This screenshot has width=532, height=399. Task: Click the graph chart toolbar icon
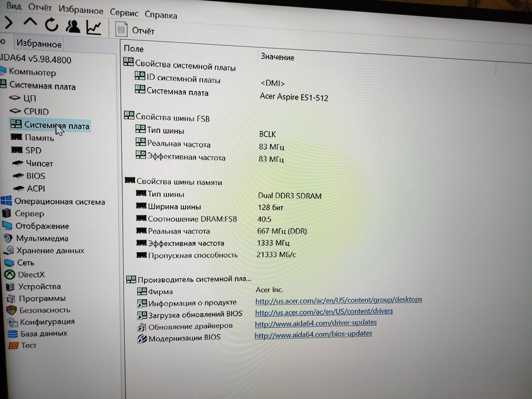coord(94,27)
